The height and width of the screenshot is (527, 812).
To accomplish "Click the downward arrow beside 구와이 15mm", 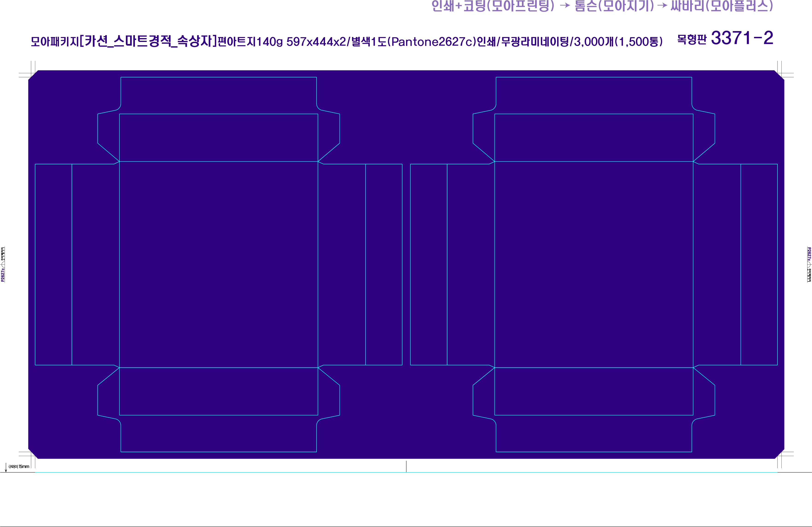I will (x=6, y=468).
